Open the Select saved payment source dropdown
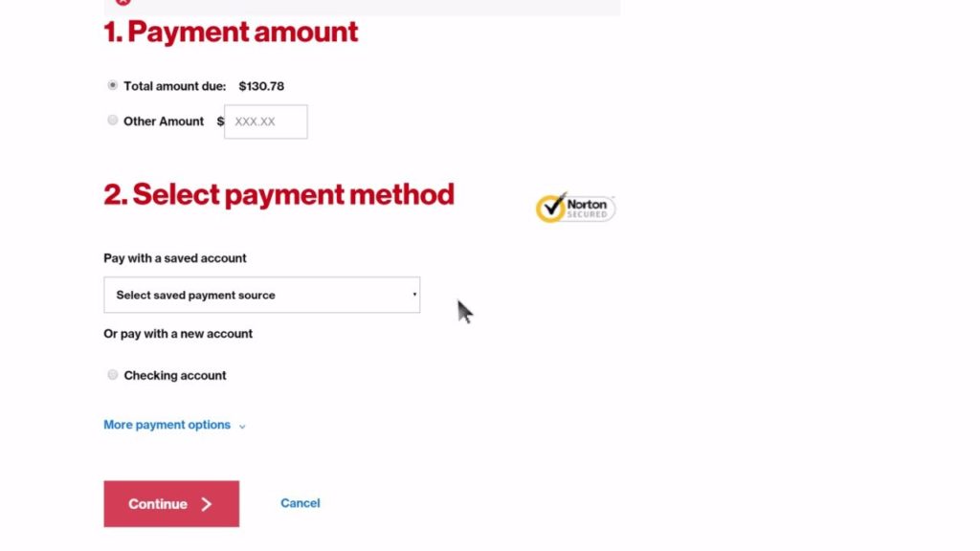The image size is (980, 551). click(x=262, y=295)
